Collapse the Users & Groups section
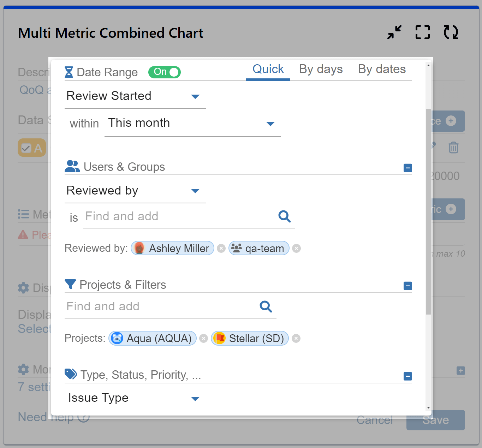 (408, 168)
